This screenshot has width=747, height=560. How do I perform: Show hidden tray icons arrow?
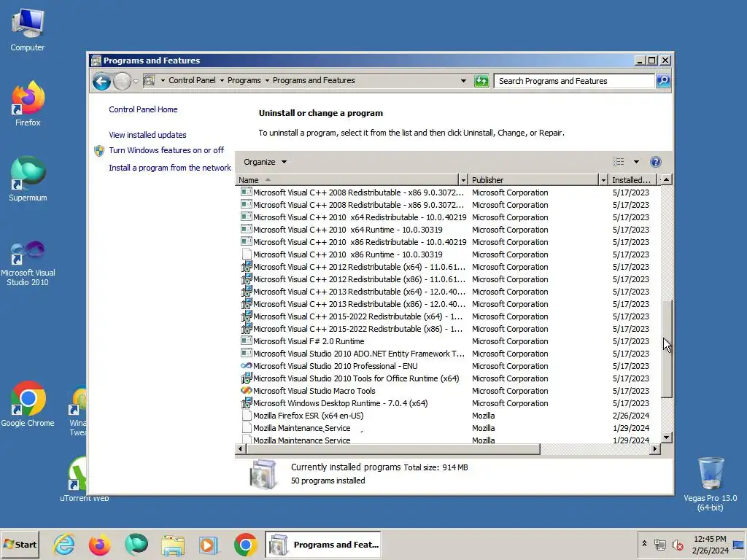coord(644,544)
